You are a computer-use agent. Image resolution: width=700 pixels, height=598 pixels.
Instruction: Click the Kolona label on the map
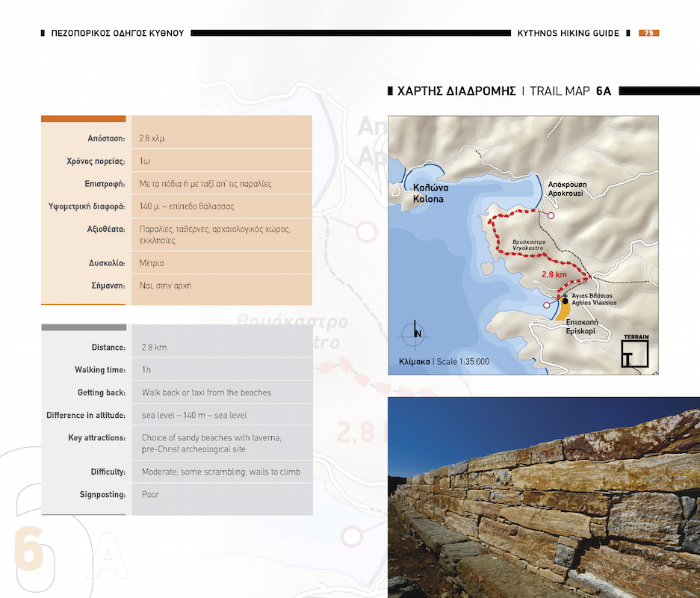428,194
